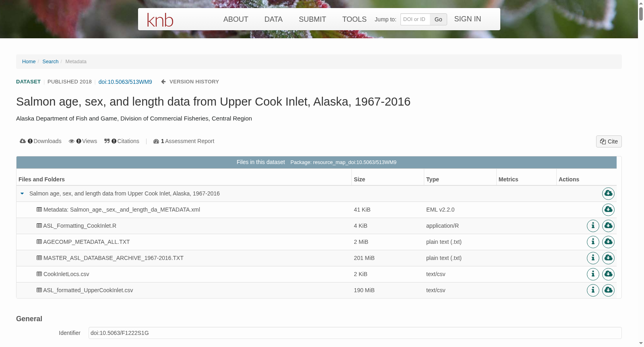Focus the DOI or ID jump field
The height and width of the screenshot is (347, 644).
click(x=415, y=19)
